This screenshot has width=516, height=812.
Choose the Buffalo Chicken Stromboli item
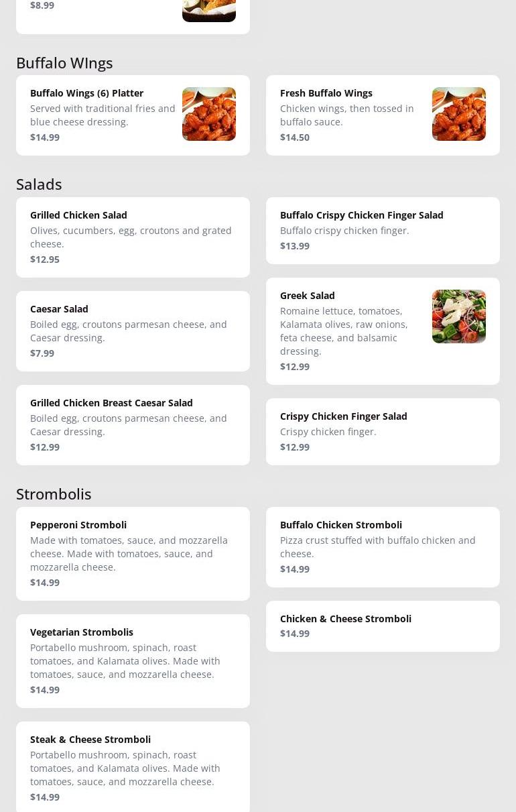pyautogui.click(x=383, y=547)
